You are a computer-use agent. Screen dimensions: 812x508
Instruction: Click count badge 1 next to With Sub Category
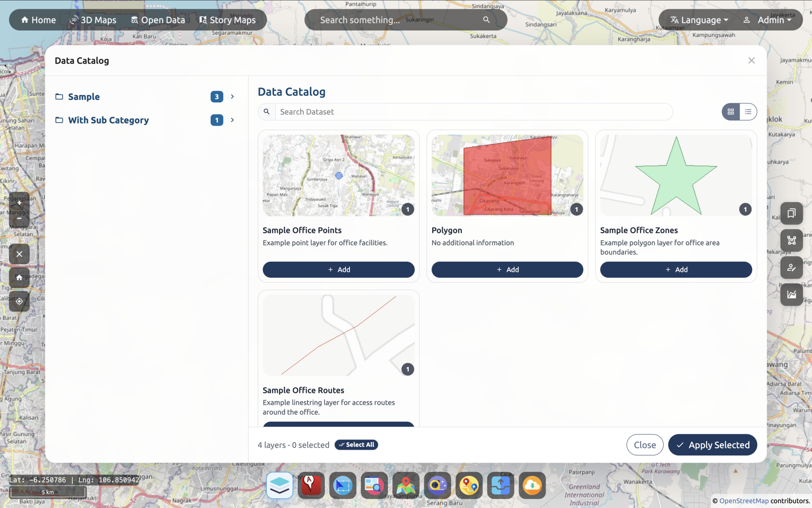click(x=217, y=120)
